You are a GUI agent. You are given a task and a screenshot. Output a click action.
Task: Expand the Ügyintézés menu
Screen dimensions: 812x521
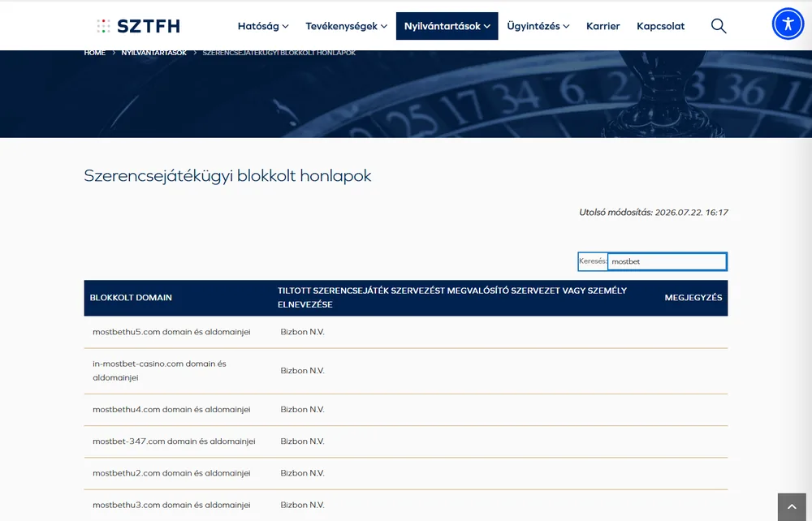(538, 26)
